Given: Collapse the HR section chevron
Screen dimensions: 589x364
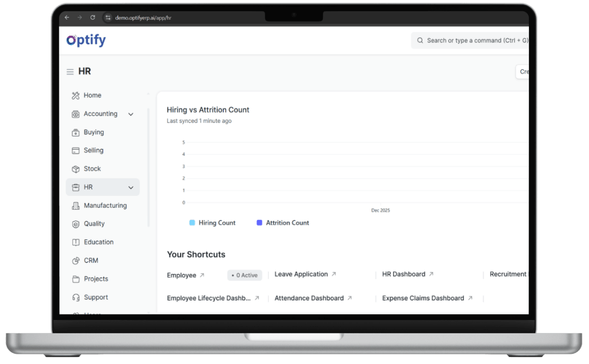Looking at the screenshot, I should pyautogui.click(x=131, y=187).
